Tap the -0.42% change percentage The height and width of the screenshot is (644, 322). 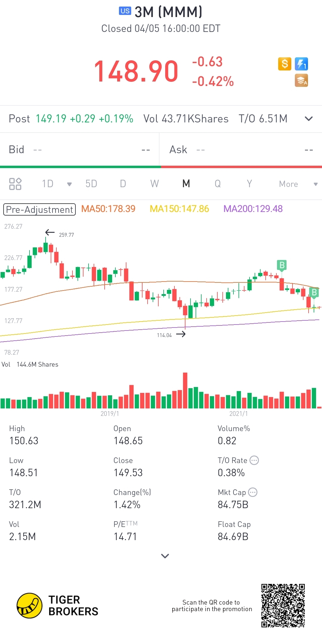click(213, 81)
